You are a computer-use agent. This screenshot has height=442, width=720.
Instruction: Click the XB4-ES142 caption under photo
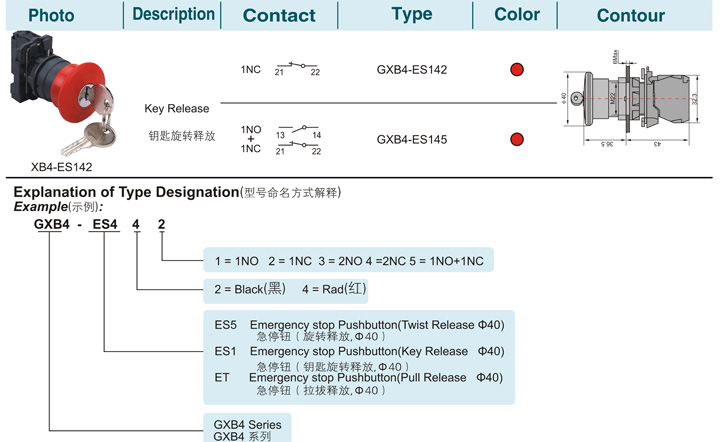pos(62,167)
